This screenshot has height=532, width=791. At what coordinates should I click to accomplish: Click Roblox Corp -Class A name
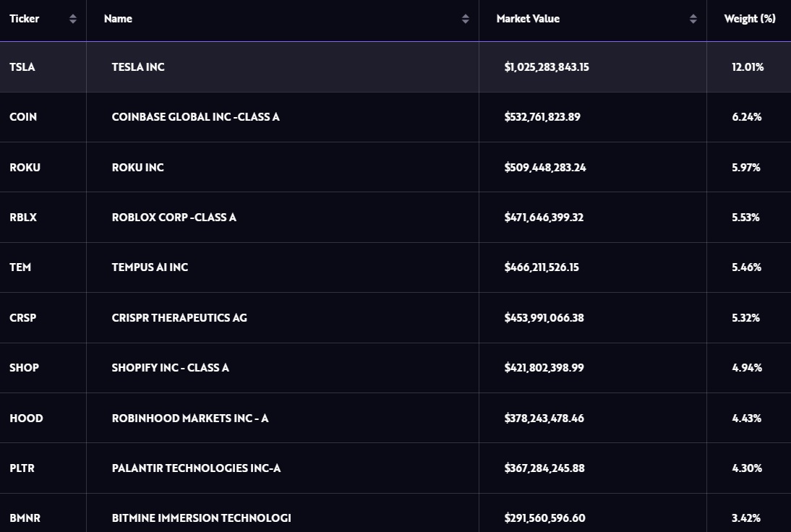[x=174, y=218]
